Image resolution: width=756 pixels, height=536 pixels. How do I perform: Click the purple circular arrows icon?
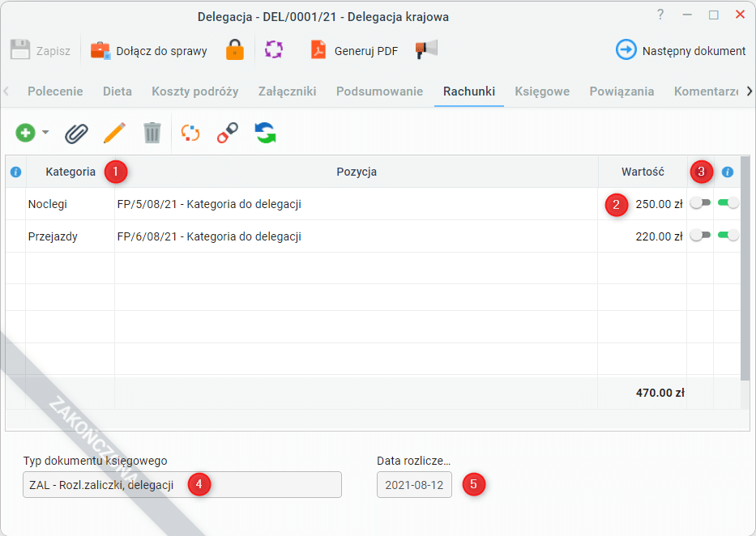274,49
